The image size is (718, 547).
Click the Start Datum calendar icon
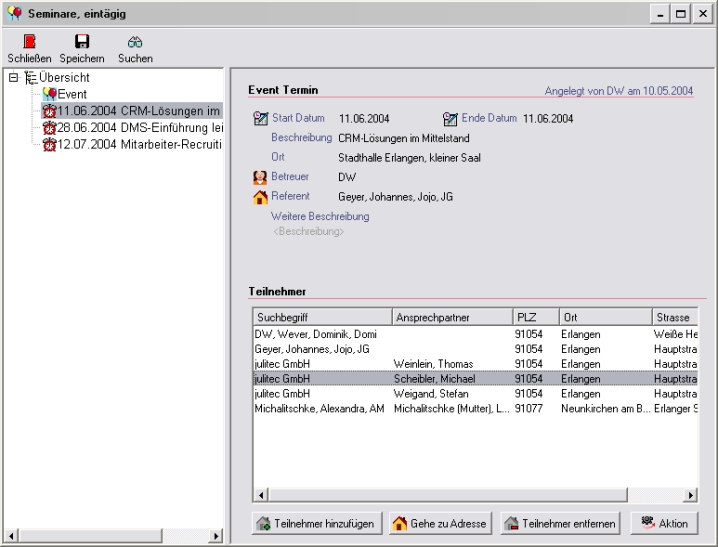pyautogui.click(x=261, y=118)
